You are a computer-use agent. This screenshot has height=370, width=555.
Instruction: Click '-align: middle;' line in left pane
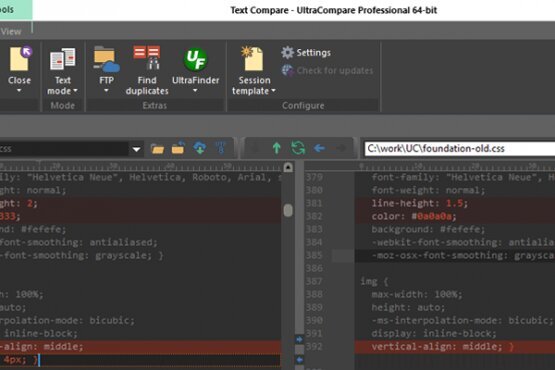(42, 346)
